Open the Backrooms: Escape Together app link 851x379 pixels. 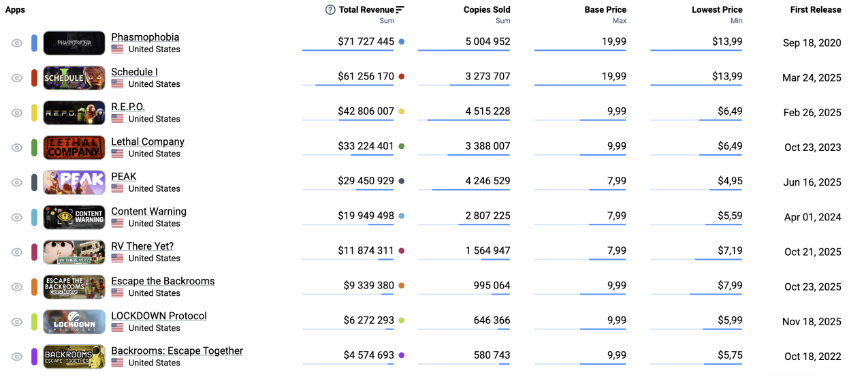pos(177,351)
